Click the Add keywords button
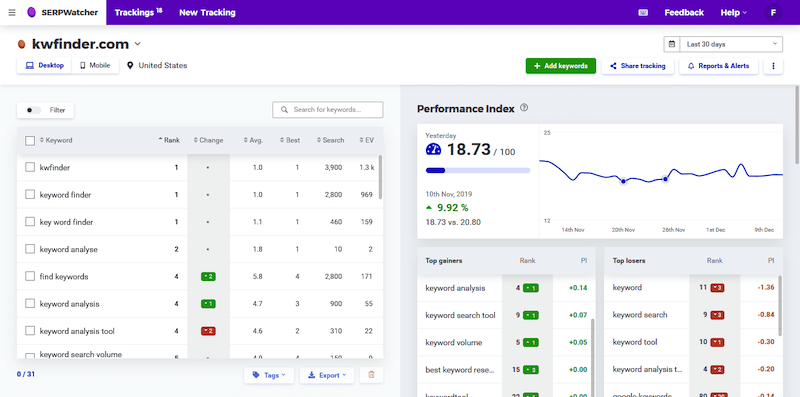800x397 pixels. click(561, 66)
